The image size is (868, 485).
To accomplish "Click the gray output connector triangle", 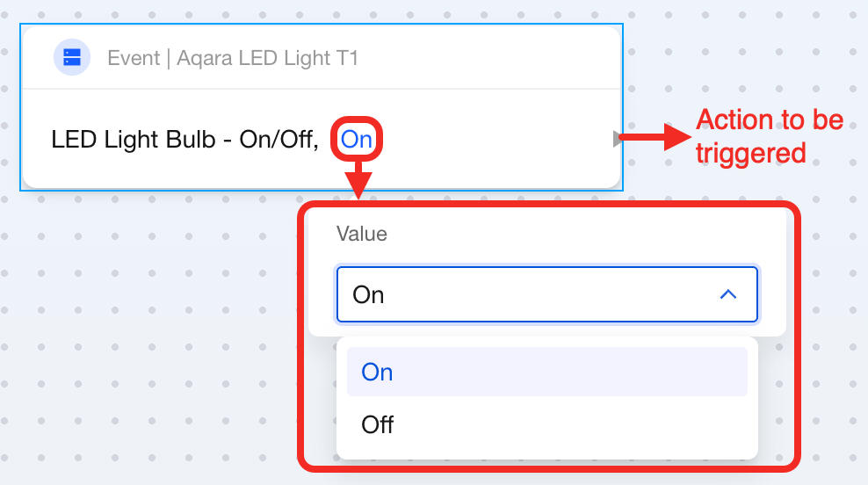I will (x=618, y=138).
